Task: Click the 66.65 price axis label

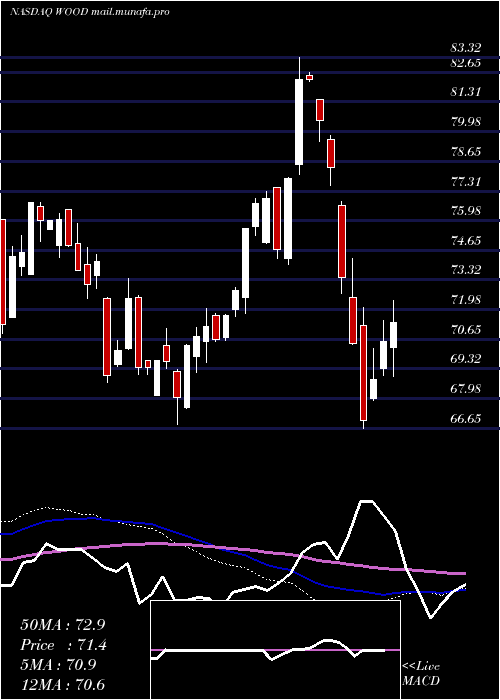Action: [x=466, y=419]
